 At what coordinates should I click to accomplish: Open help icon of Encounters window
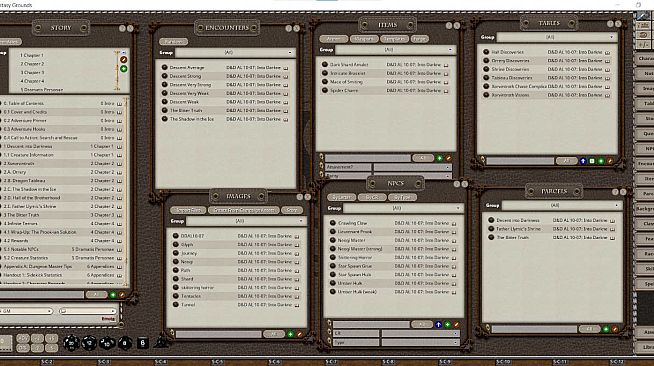(x=288, y=28)
